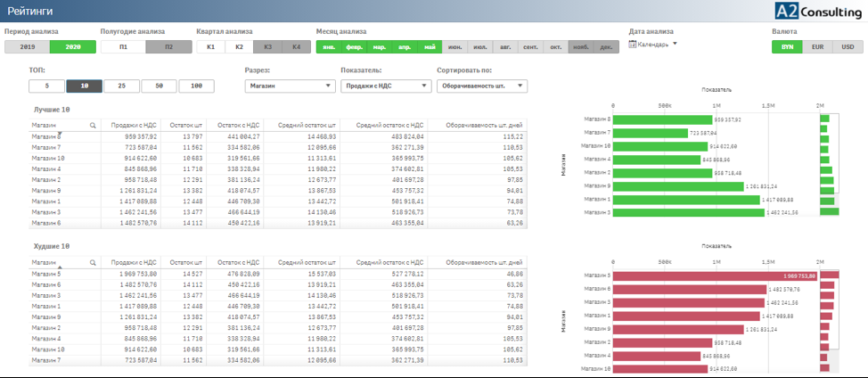
Task: Toggle quarter К2
Action: [239, 47]
